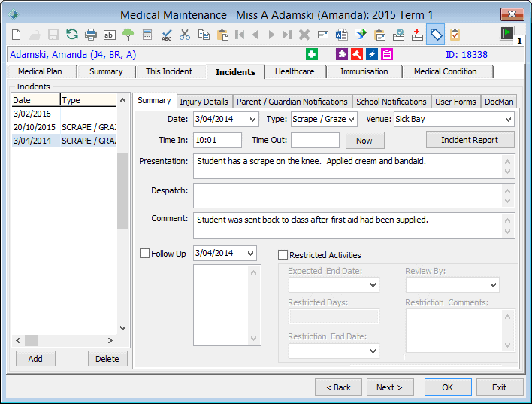Open the Follow Up date dropdown

click(x=250, y=253)
